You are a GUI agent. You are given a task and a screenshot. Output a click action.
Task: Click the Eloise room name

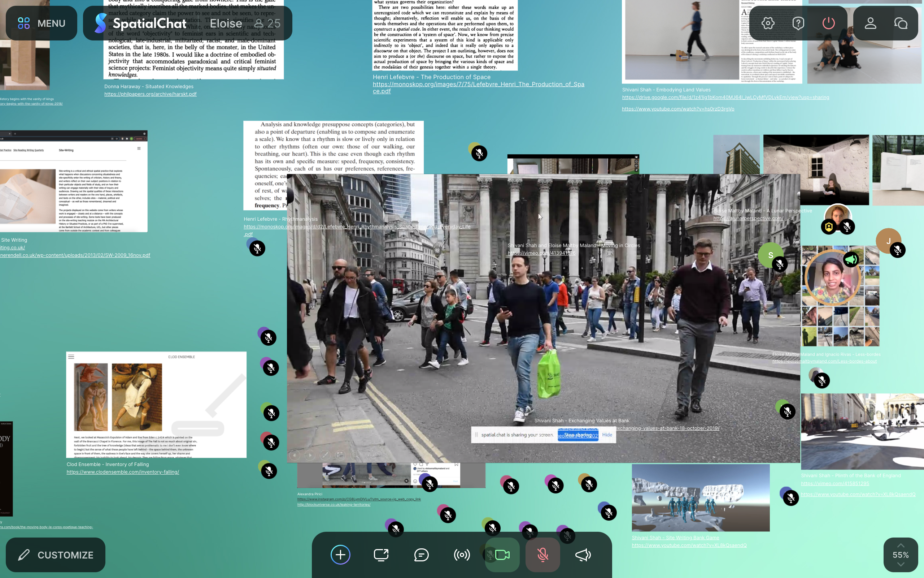pos(226,23)
